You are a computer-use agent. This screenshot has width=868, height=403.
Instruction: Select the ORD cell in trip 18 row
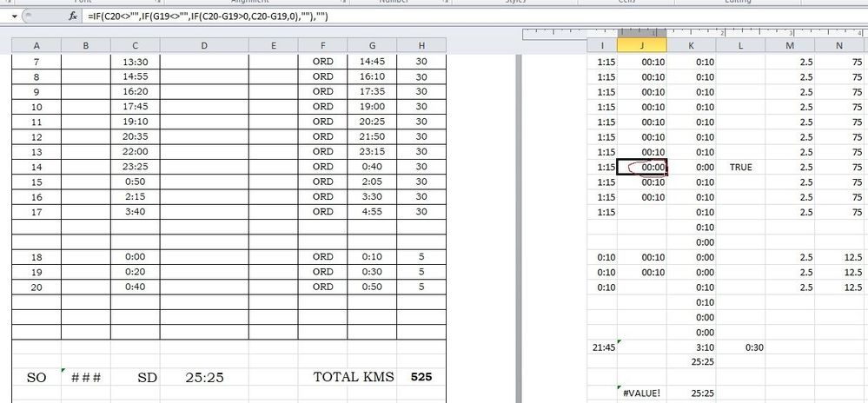322,257
